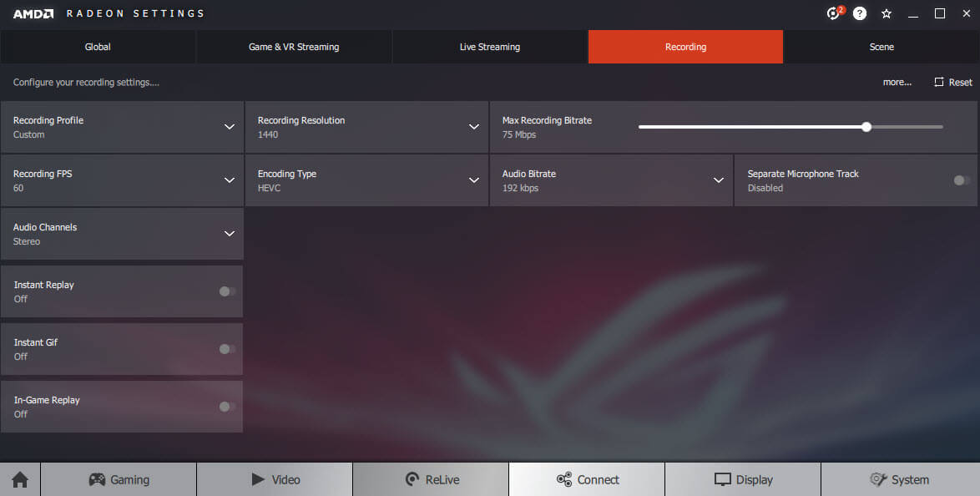Click the Reset button label
This screenshot has width=980, height=496.
point(960,82)
